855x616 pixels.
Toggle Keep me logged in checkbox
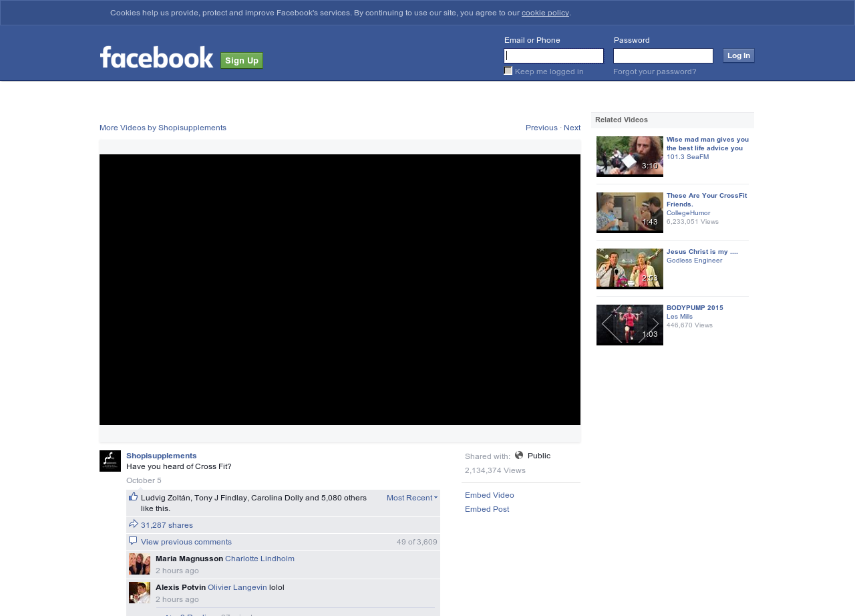click(x=508, y=71)
